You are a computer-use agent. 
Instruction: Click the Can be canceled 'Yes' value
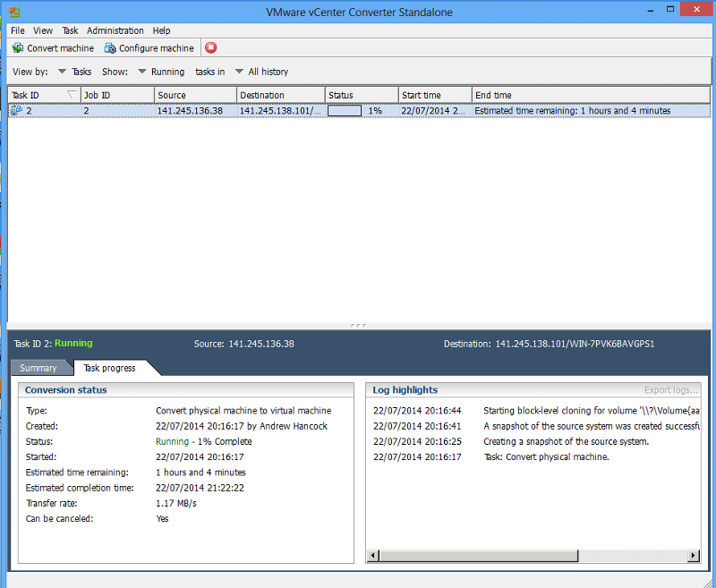[163, 518]
